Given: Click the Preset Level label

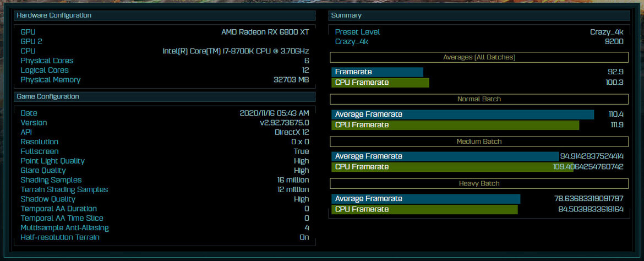Looking at the screenshot, I should [x=357, y=32].
